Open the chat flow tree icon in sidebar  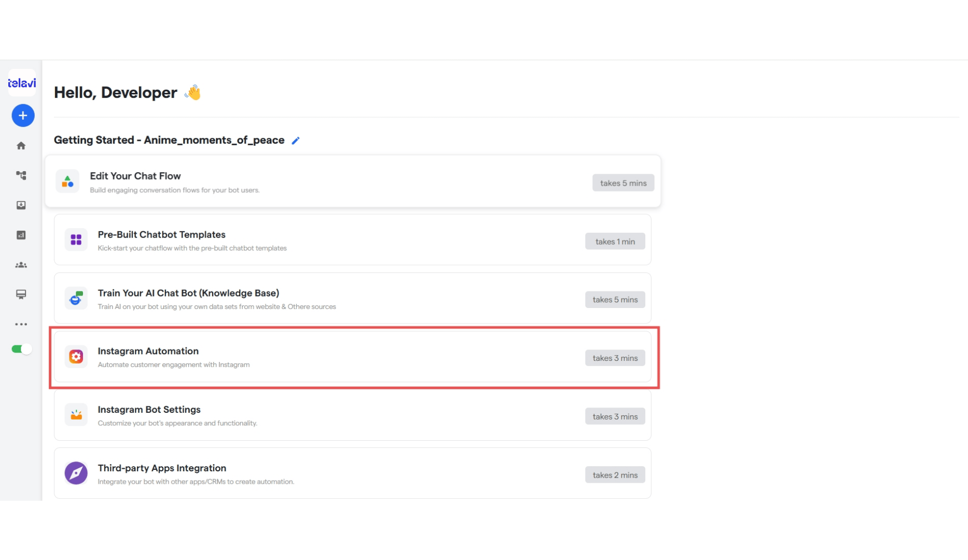click(x=21, y=175)
